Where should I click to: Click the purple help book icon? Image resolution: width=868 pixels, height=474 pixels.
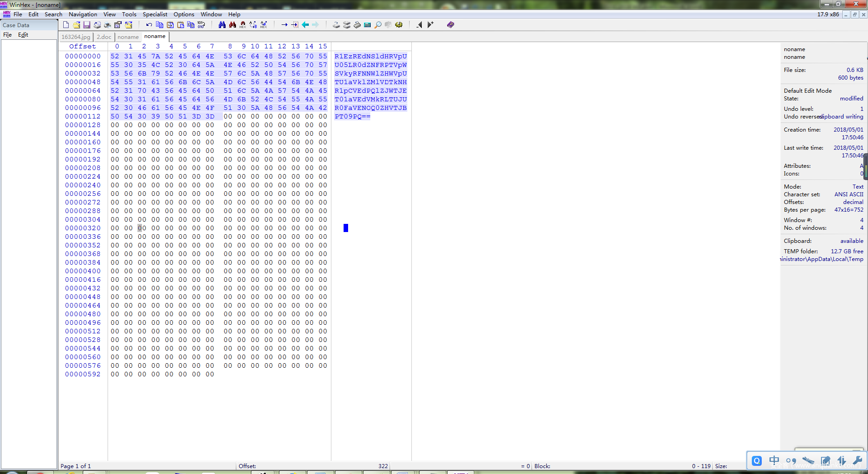451,25
